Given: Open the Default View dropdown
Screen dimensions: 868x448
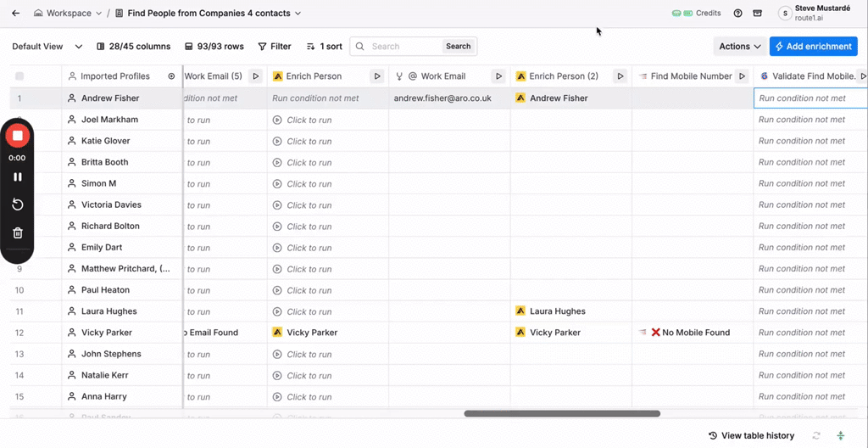Looking at the screenshot, I should pos(47,47).
